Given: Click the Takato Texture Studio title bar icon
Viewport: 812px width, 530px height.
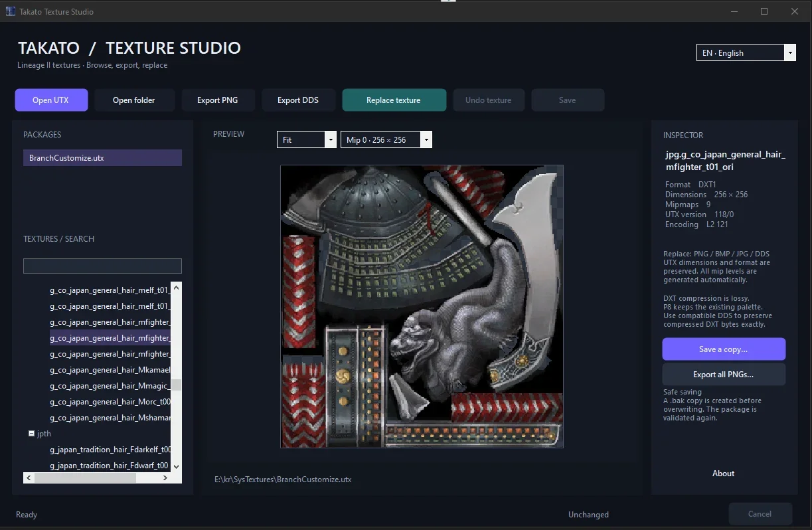Looking at the screenshot, I should click(x=11, y=11).
